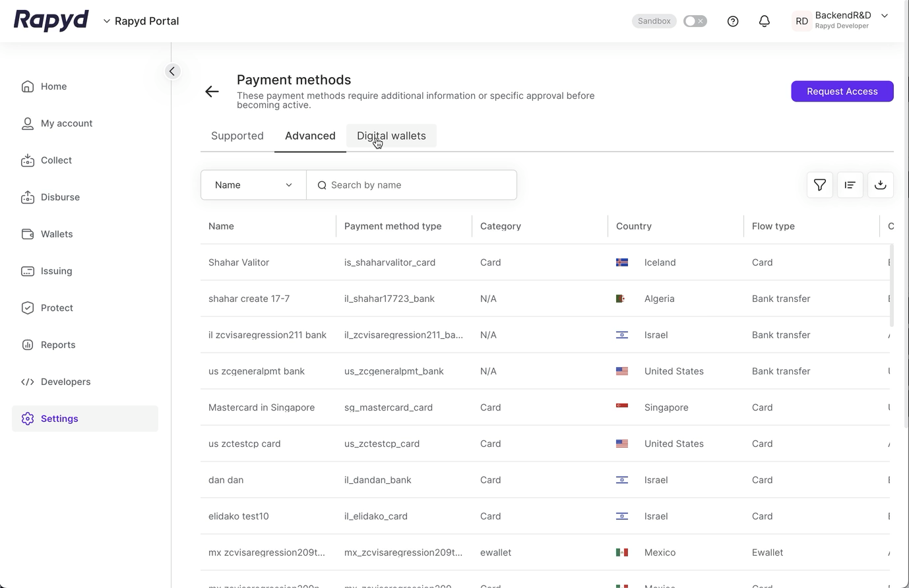Switch to the Supported tab
Image resolution: width=909 pixels, height=588 pixels.
tap(237, 136)
